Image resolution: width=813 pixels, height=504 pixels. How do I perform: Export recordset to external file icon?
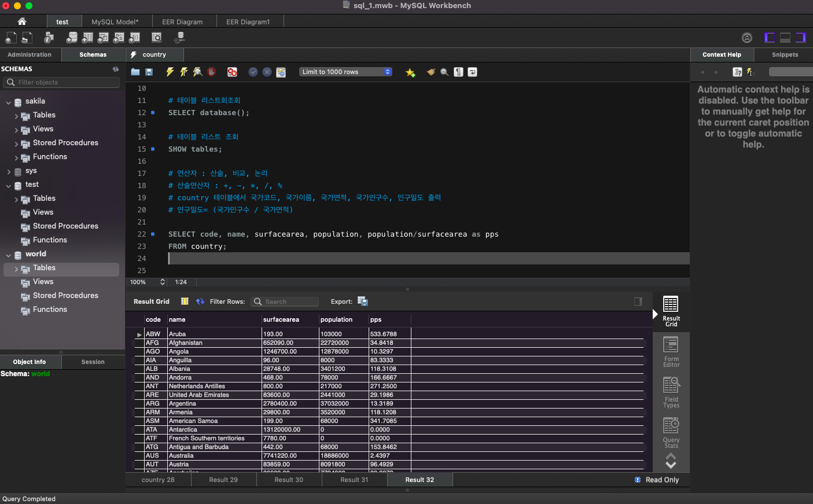coord(363,301)
